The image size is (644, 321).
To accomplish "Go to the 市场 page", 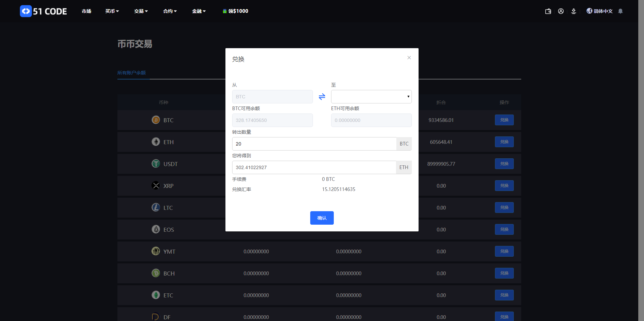I will [86, 11].
